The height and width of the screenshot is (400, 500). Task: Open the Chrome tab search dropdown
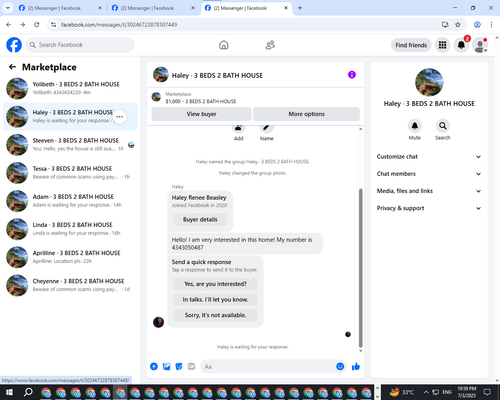coord(7,8)
